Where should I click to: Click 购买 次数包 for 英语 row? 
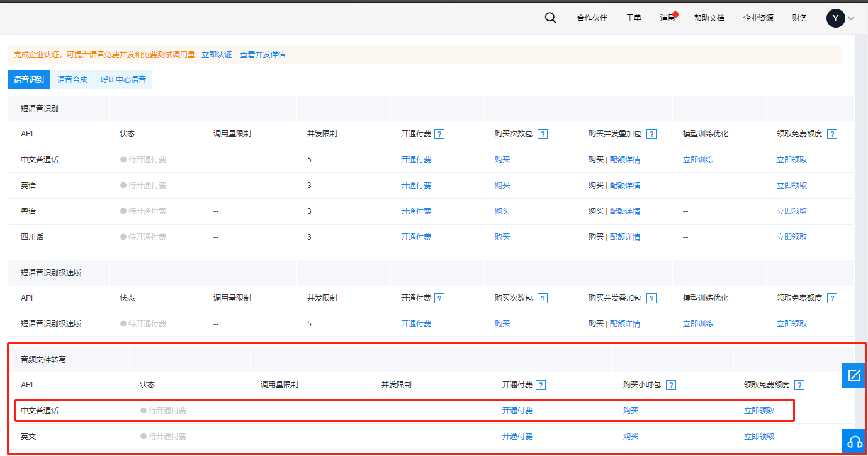point(502,186)
